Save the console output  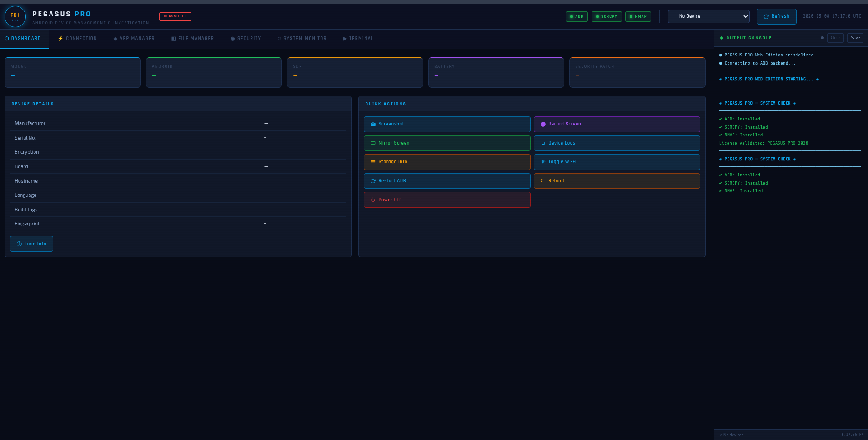[855, 38]
